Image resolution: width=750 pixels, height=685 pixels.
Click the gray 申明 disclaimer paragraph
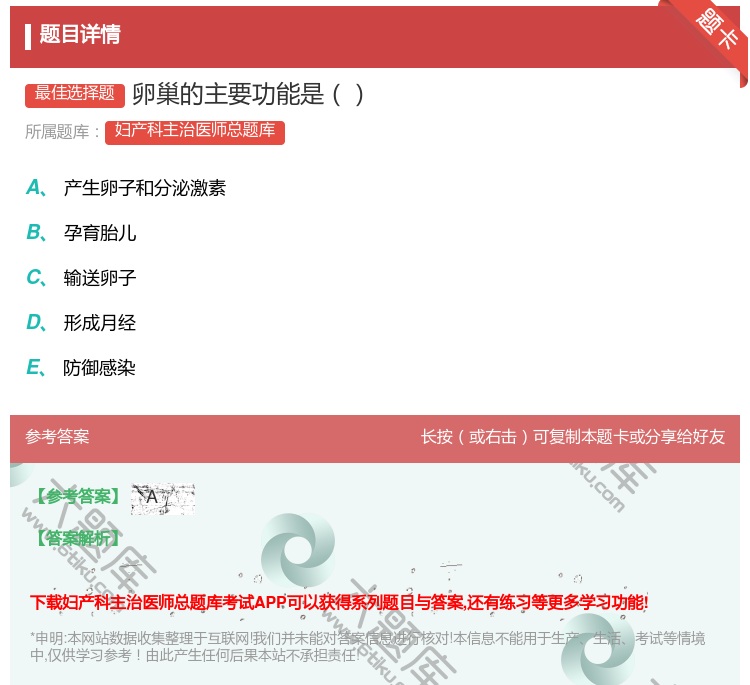[x=366, y=647]
